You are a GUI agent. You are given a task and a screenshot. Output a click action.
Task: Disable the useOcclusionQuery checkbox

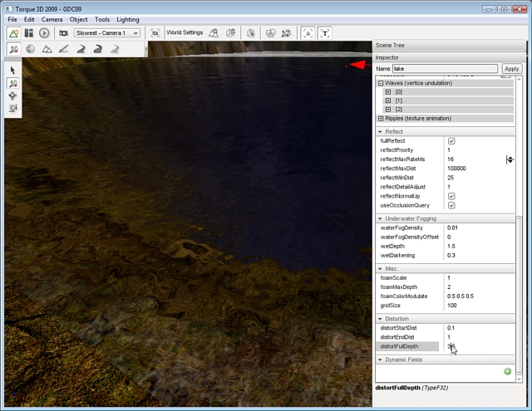pos(451,205)
